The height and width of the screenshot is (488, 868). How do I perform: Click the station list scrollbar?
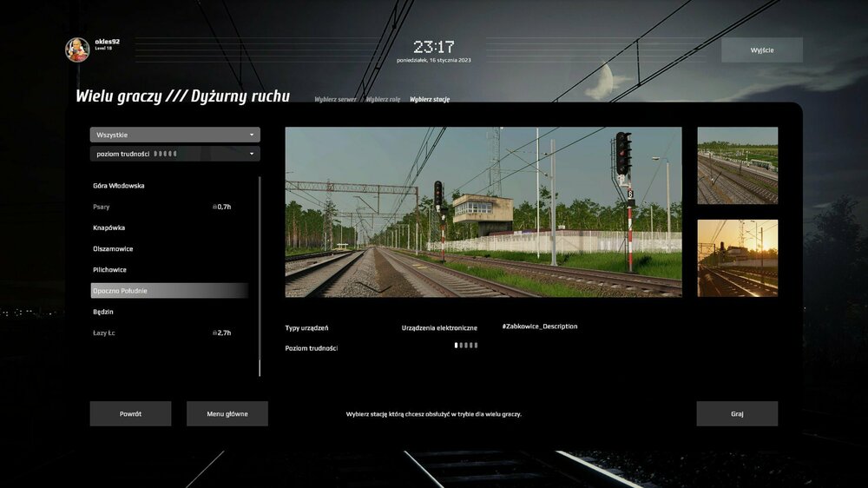(x=260, y=276)
